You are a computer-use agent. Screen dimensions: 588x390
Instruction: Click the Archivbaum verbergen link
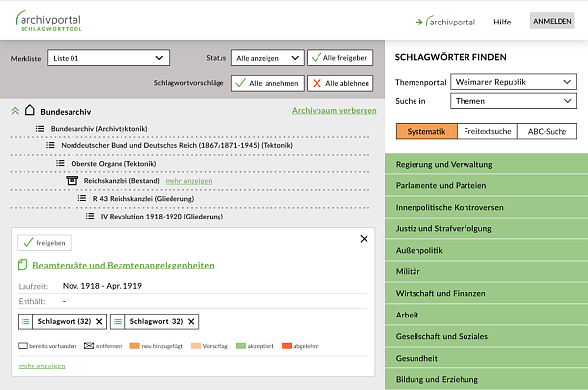pos(334,111)
